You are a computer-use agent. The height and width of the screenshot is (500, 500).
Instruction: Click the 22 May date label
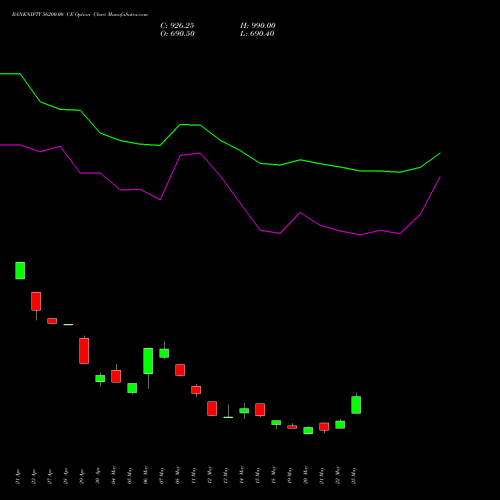338,475
